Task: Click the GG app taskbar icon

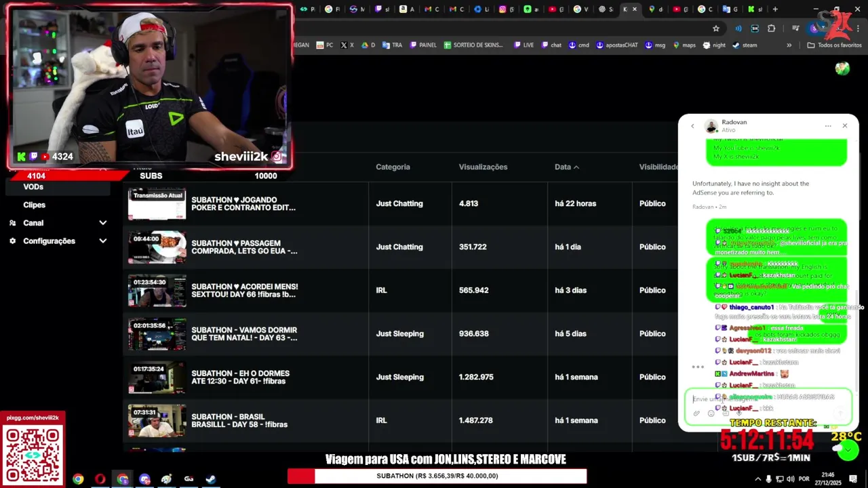Action: (189, 479)
